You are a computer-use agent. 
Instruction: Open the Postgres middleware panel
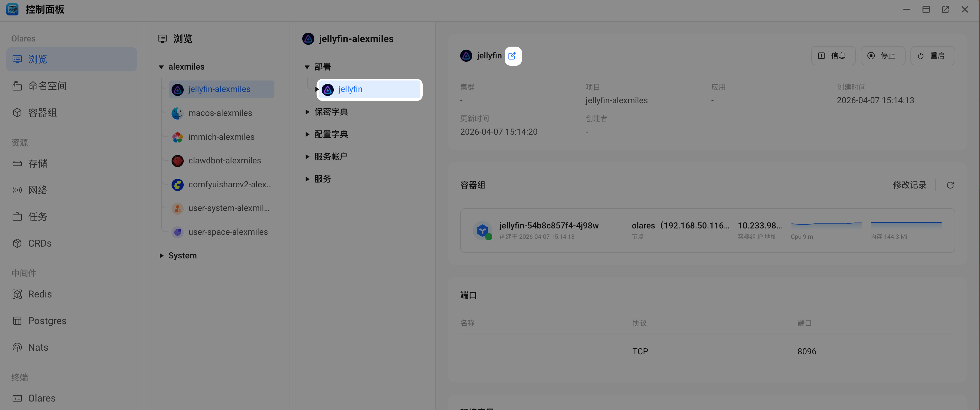[47, 320]
